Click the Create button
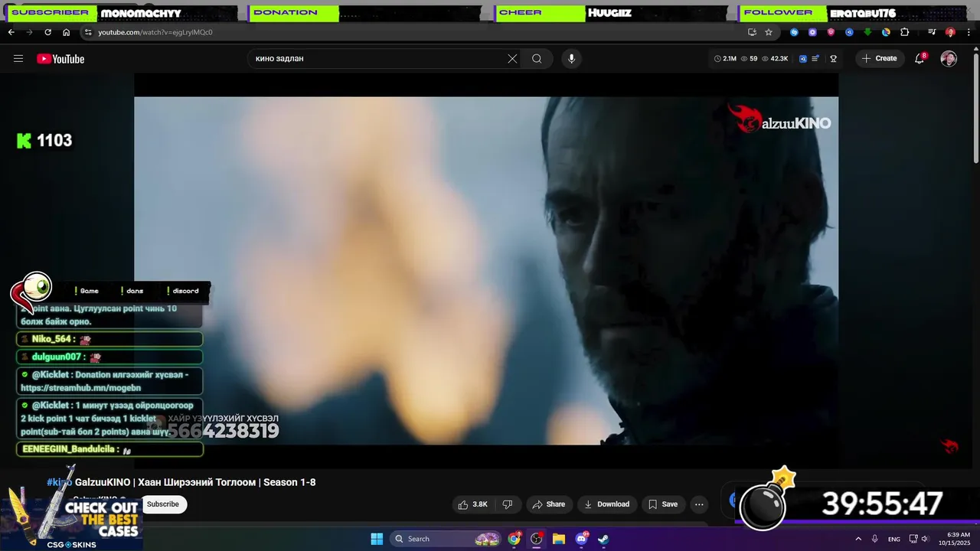This screenshot has height=551, width=980. (x=880, y=59)
